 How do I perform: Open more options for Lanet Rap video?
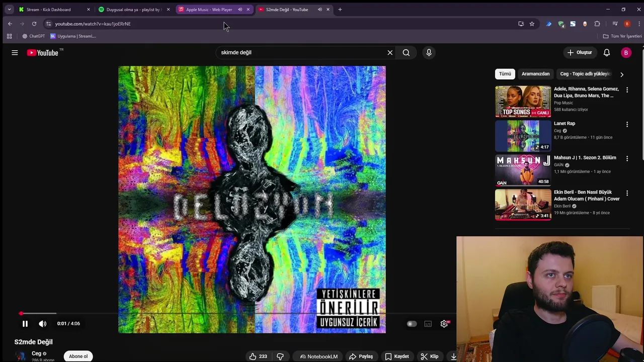(627, 124)
